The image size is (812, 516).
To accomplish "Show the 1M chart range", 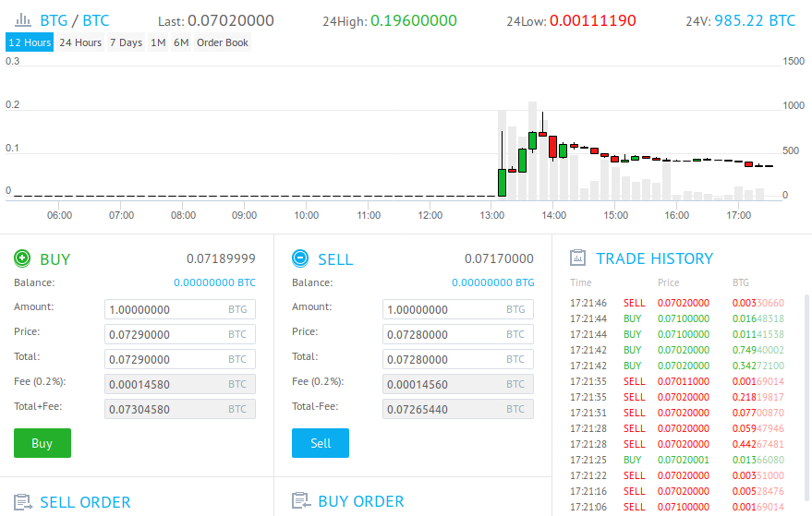I will (x=158, y=42).
